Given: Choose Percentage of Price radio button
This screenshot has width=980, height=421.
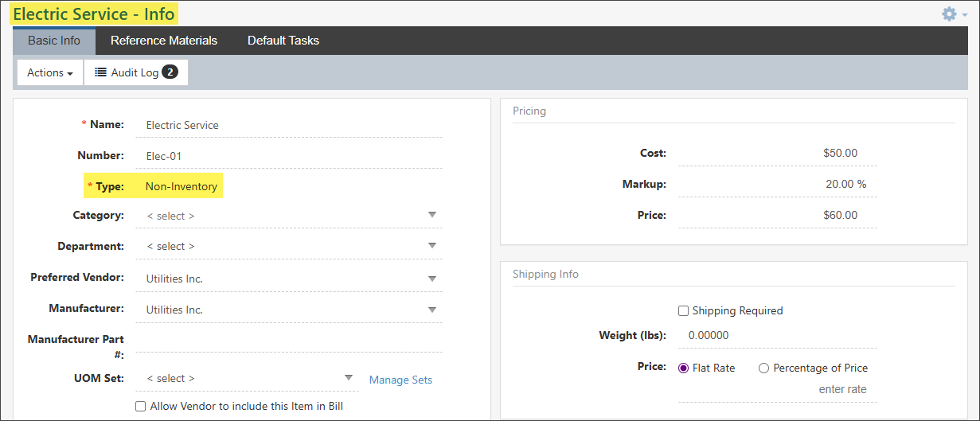Looking at the screenshot, I should click(763, 368).
